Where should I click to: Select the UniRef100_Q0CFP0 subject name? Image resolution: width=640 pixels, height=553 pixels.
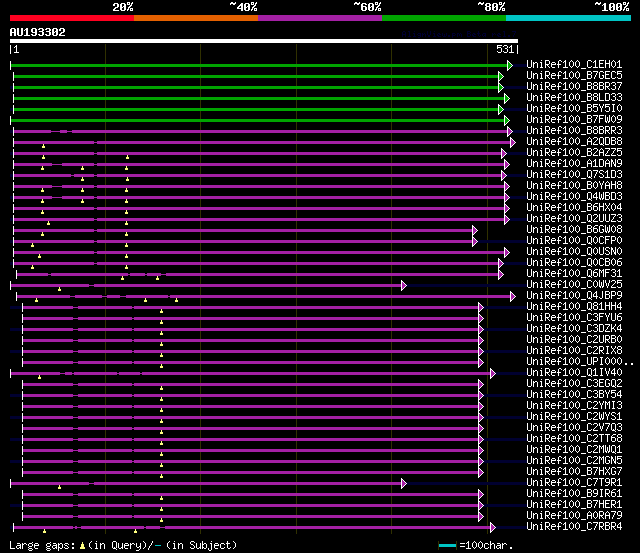[574, 241]
